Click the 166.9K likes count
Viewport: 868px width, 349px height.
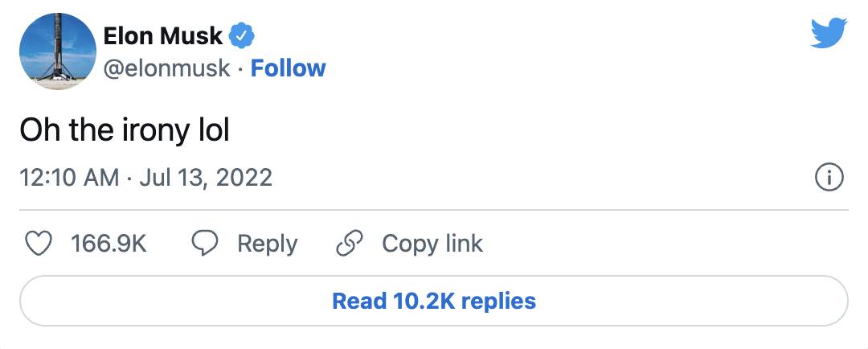(109, 244)
